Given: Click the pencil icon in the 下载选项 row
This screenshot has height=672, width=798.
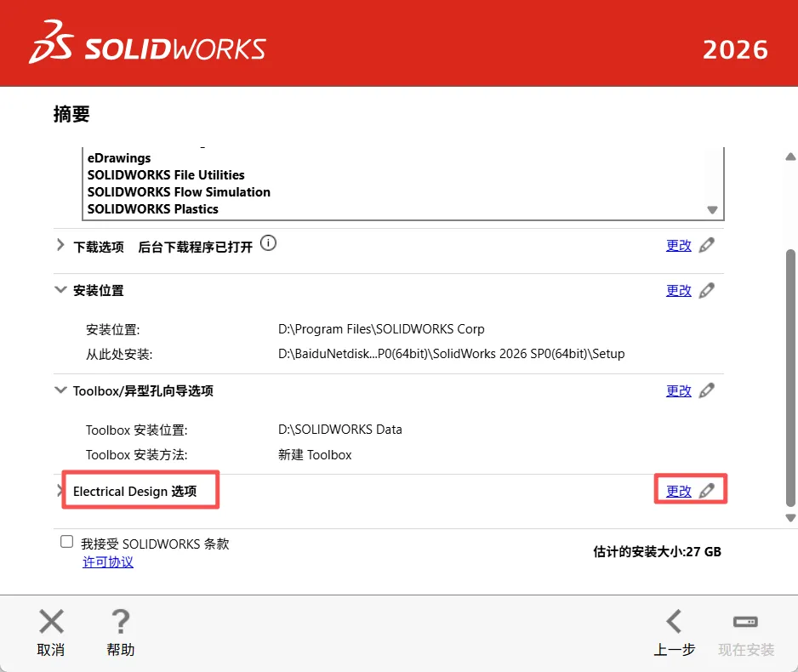Looking at the screenshot, I should 706,245.
